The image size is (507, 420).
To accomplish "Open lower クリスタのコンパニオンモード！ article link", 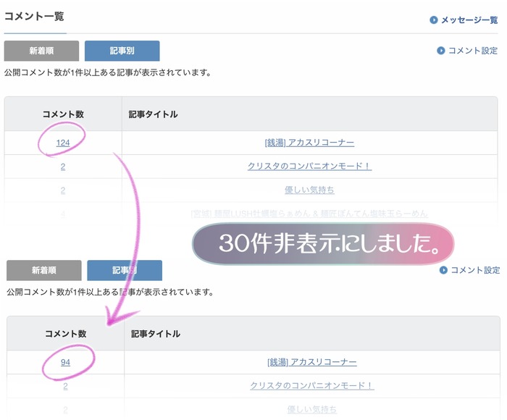I will 312,386.
